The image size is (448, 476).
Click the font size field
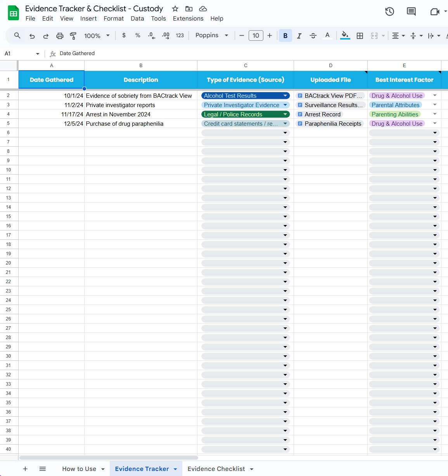(256, 36)
